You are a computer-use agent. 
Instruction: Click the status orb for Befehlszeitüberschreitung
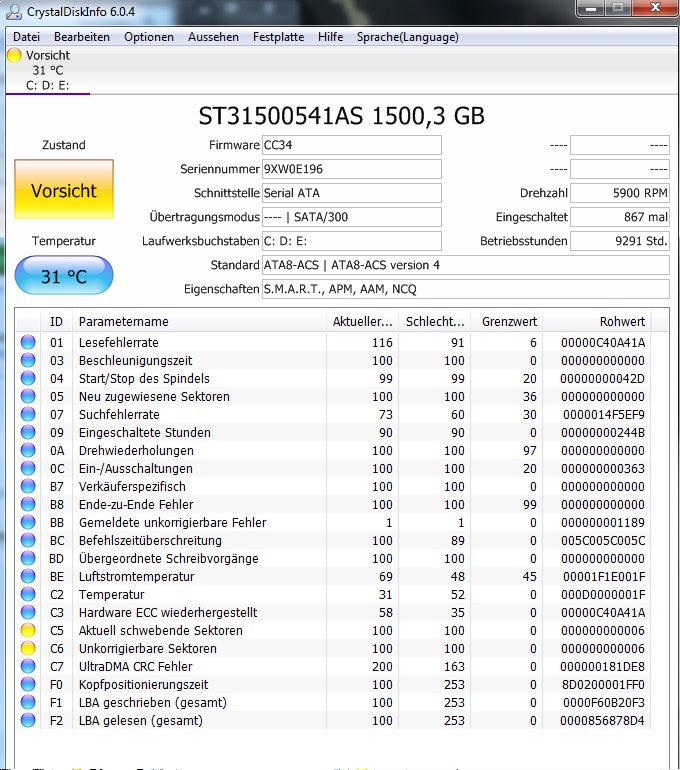(x=28, y=540)
